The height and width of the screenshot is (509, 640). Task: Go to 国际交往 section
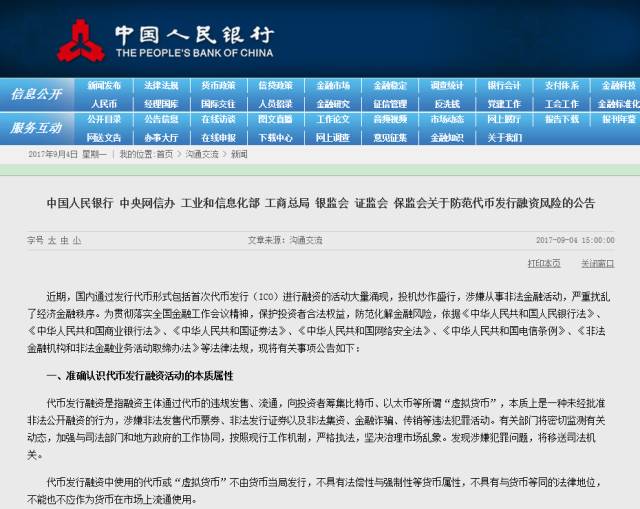coord(218,104)
